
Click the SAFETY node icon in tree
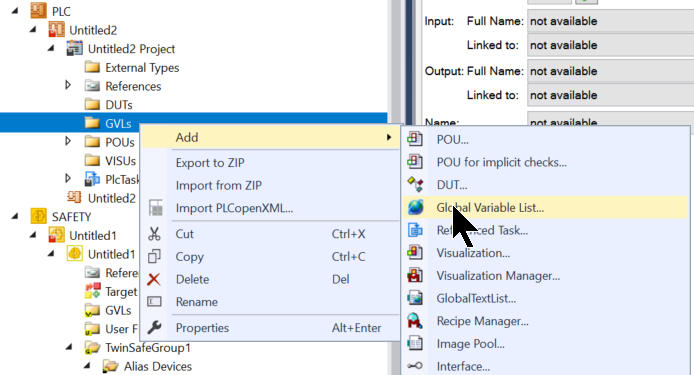point(39,216)
